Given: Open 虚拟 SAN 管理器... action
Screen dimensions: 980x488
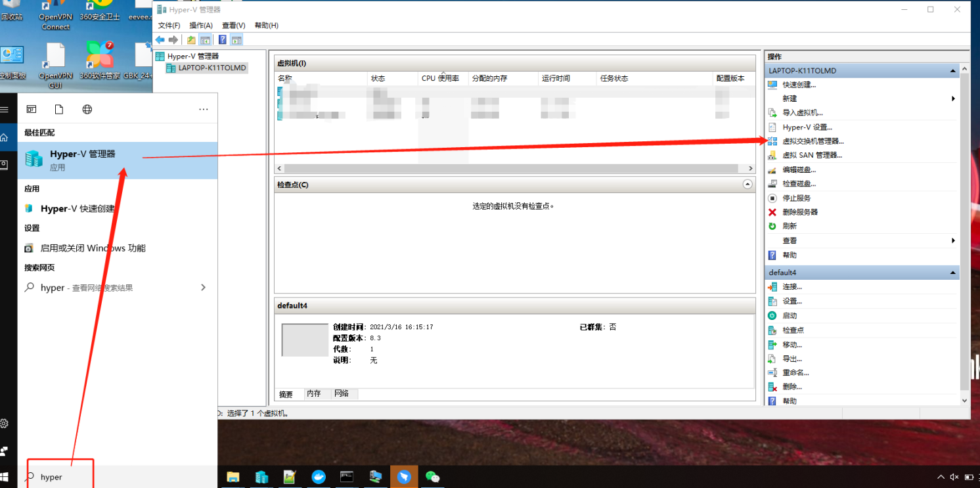Looking at the screenshot, I should 812,156.
